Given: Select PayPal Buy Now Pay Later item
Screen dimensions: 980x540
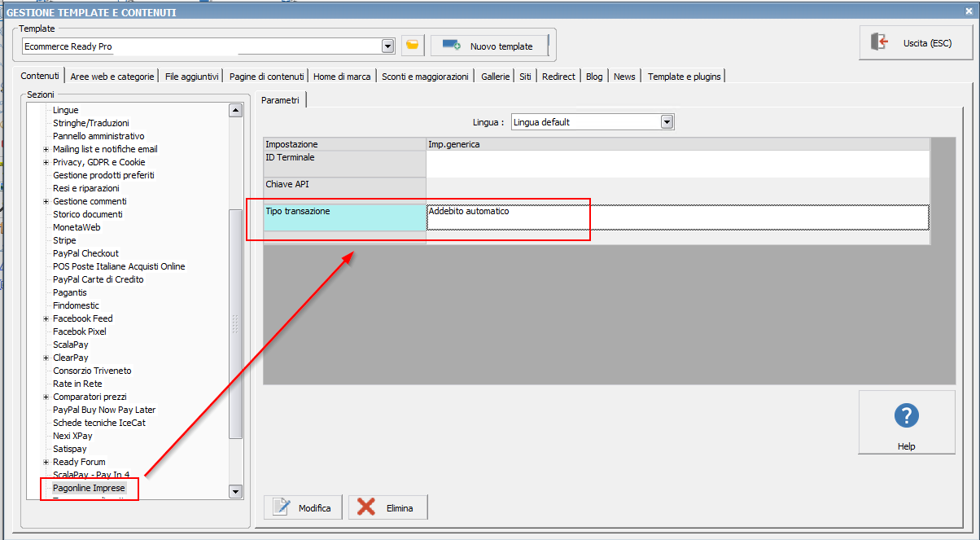Looking at the screenshot, I should click(104, 410).
